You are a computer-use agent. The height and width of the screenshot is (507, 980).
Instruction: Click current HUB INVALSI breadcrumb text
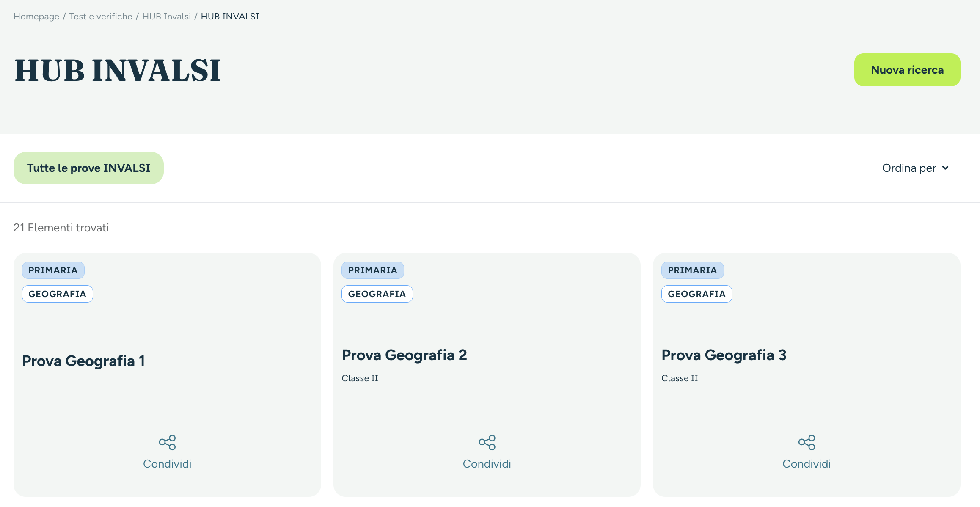point(230,17)
